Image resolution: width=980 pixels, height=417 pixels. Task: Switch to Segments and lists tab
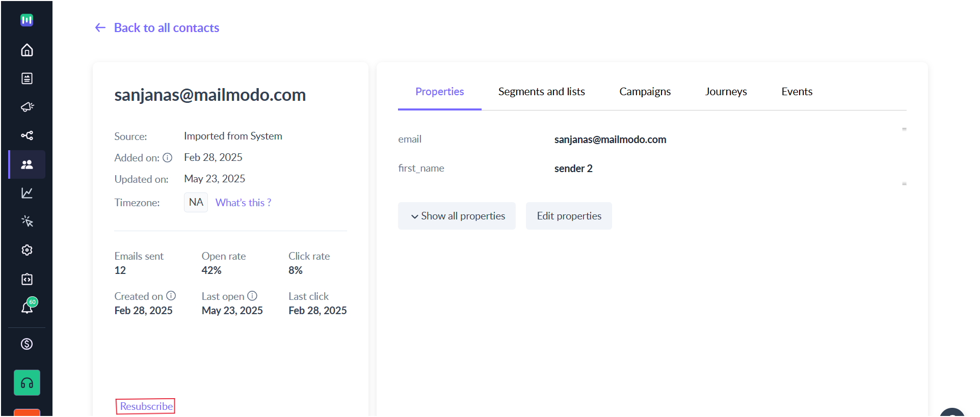click(x=541, y=92)
